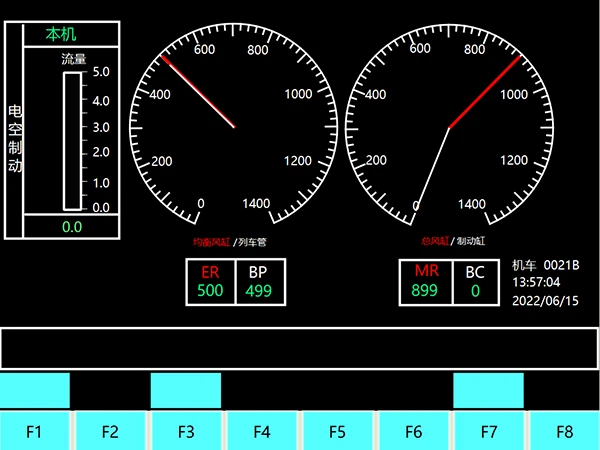Viewport: 600px width, 450px height.
Task: Tap the cyan soft key above F7
Action: pyautogui.click(x=488, y=390)
